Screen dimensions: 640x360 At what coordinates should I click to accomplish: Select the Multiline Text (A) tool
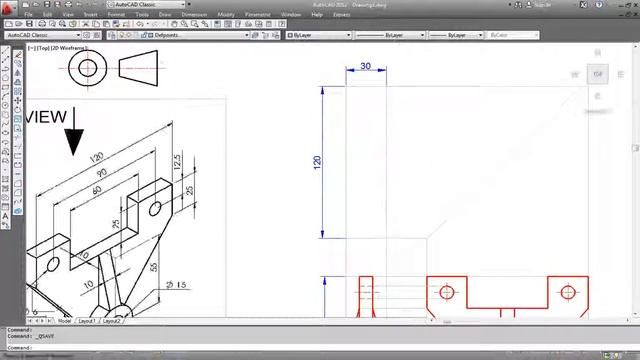tap(5, 216)
